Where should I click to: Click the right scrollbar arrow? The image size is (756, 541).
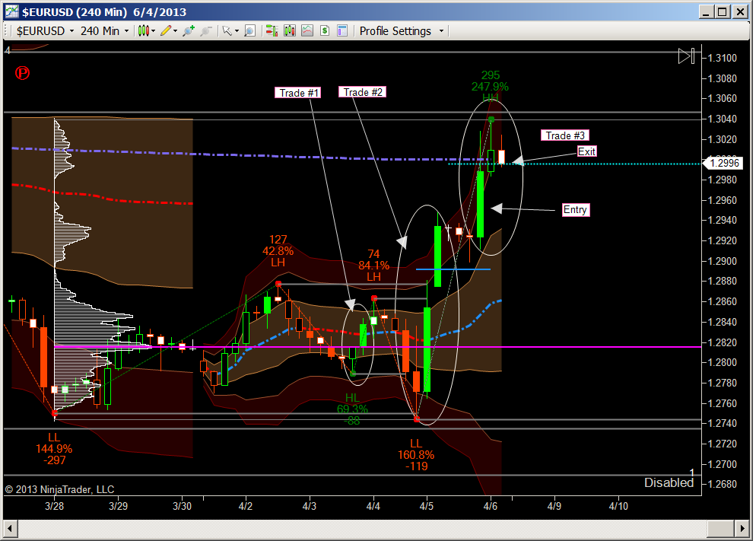[x=743, y=529]
